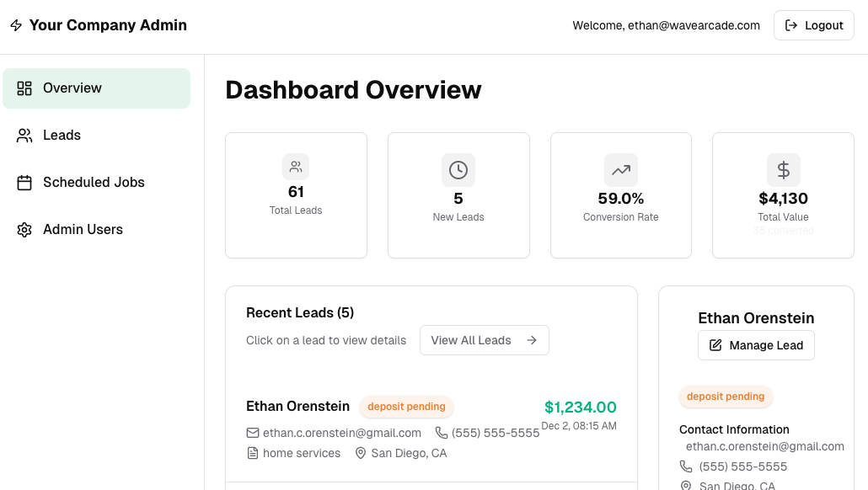Viewport: 868px width, 490px height.
Task: Select the Overview sidebar entry
Action: (x=72, y=88)
